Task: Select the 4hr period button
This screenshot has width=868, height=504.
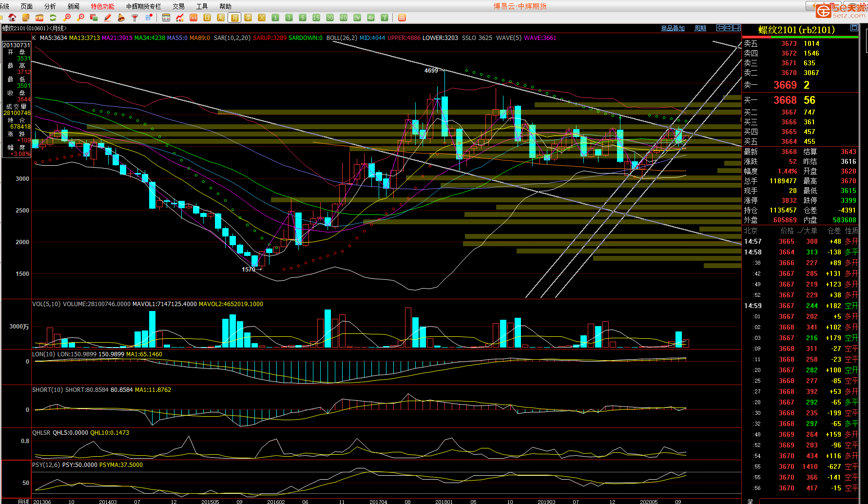Action: (x=371, y=18)
